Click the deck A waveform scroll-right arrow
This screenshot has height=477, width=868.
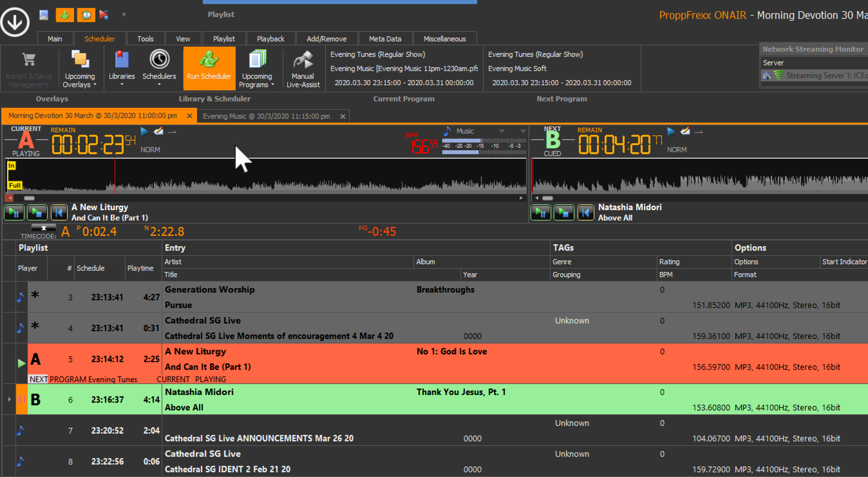pyautogui.click(x=521, y=198)
